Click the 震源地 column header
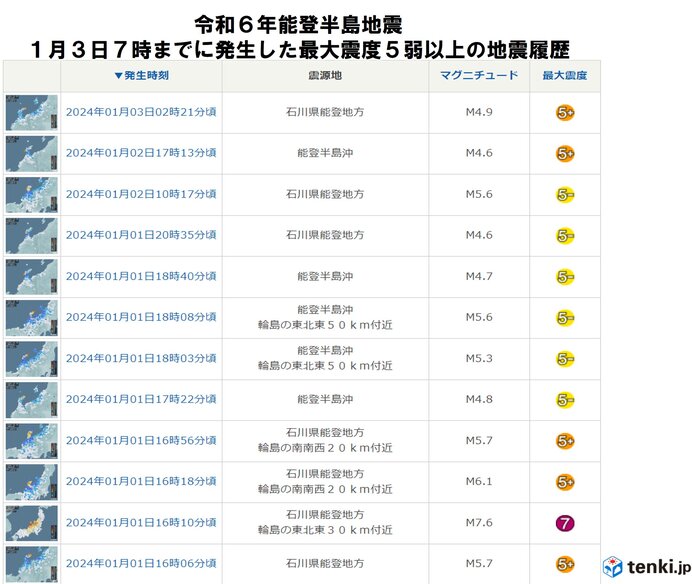This screenshot has height=584, width=692. tap(325, 75)
